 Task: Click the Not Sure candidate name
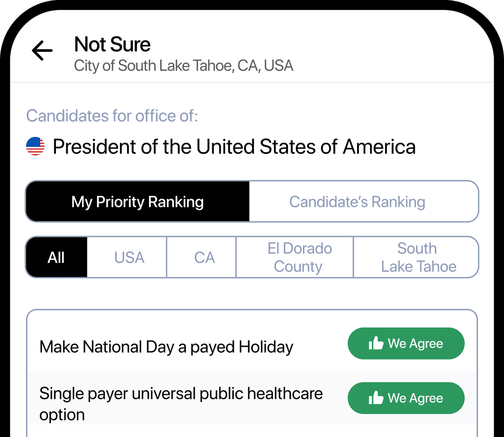coord(112,44)
